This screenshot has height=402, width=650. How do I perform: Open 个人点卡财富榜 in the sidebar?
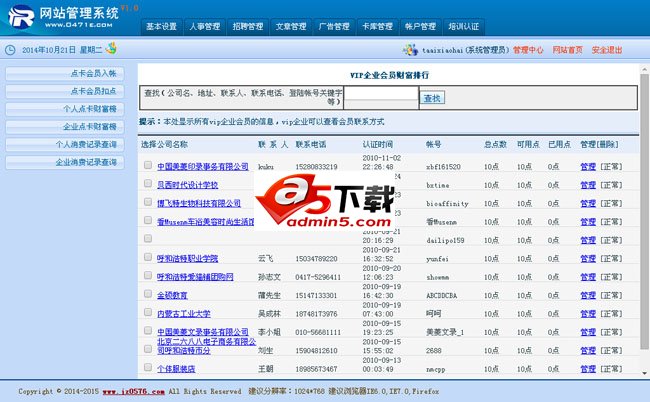[x=65, y=109]
